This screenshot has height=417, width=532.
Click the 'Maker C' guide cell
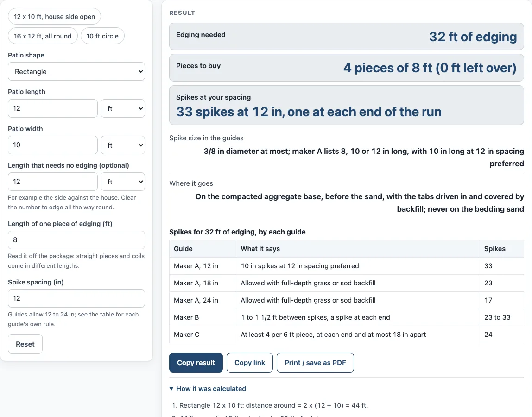point(203,335)
